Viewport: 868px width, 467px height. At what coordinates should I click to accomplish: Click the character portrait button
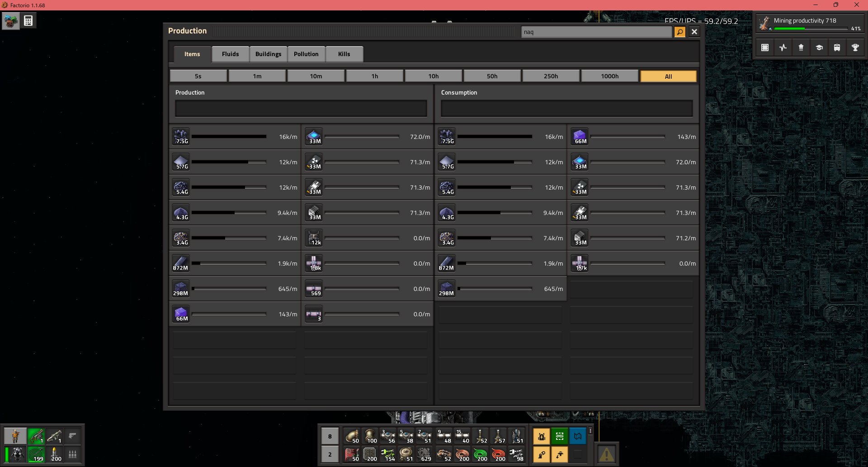(x=15, y=436)
